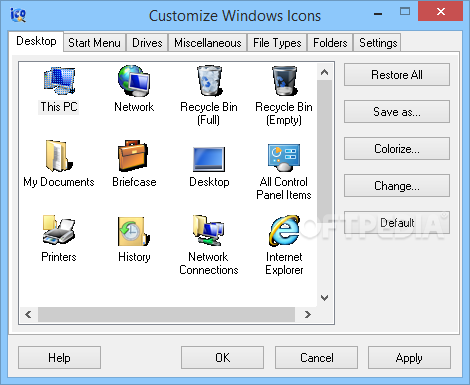Click the "Internet Explorer" label text
The height and width of the screenshot is (385, 470).
[284, 263]
